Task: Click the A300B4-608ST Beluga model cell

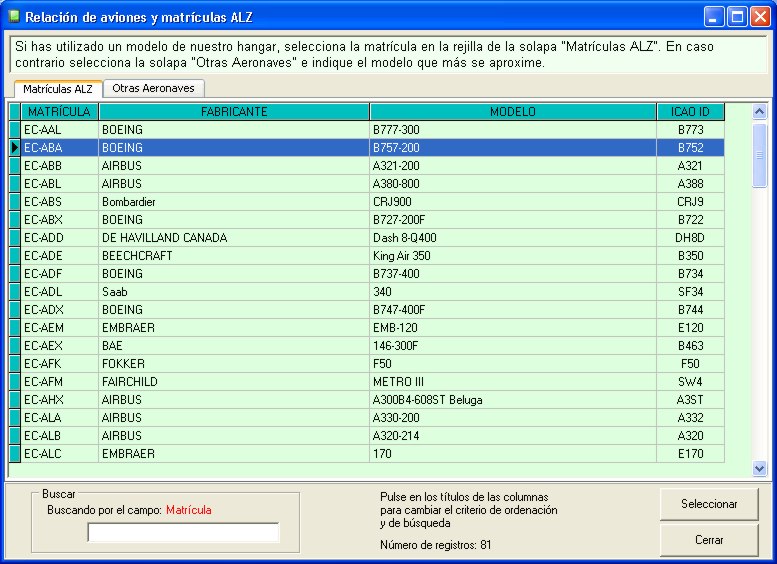Action: click(x=513, y=400)
